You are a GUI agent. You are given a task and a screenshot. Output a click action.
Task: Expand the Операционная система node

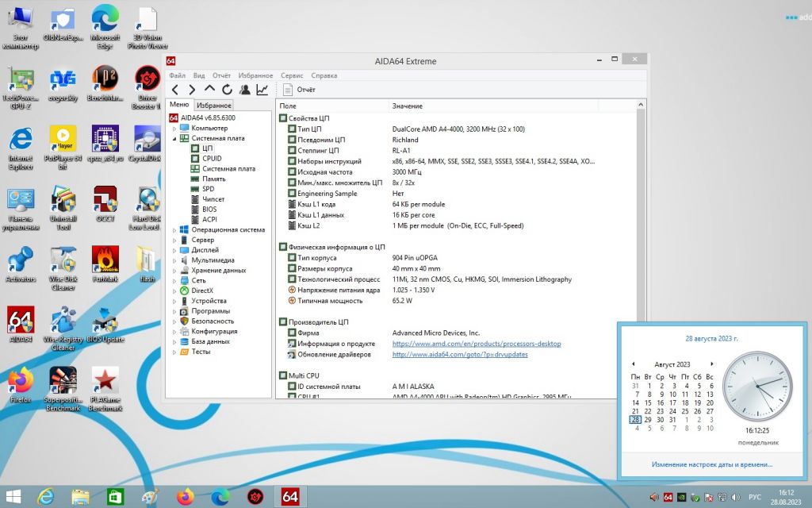click(x=174, y=229)
